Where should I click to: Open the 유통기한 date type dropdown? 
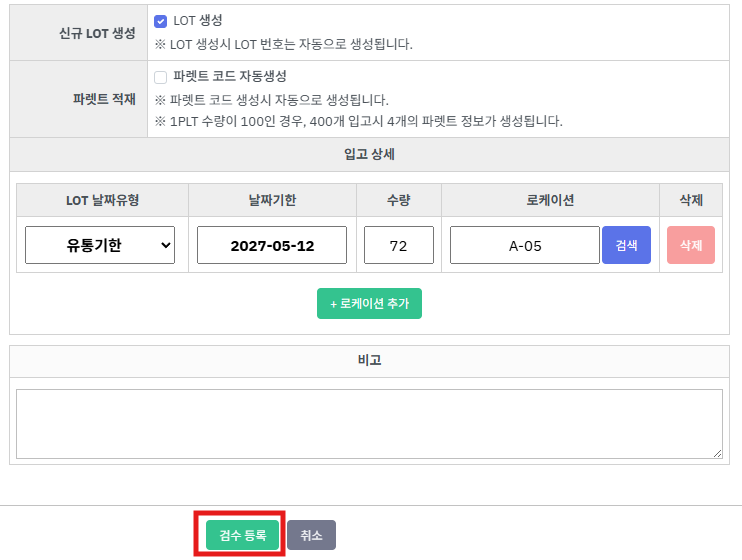[x=100, y=245]
